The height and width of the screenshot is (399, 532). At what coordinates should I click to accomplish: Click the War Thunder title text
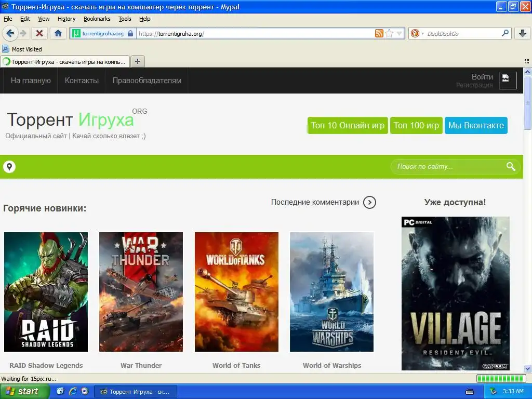coord(141,365)
